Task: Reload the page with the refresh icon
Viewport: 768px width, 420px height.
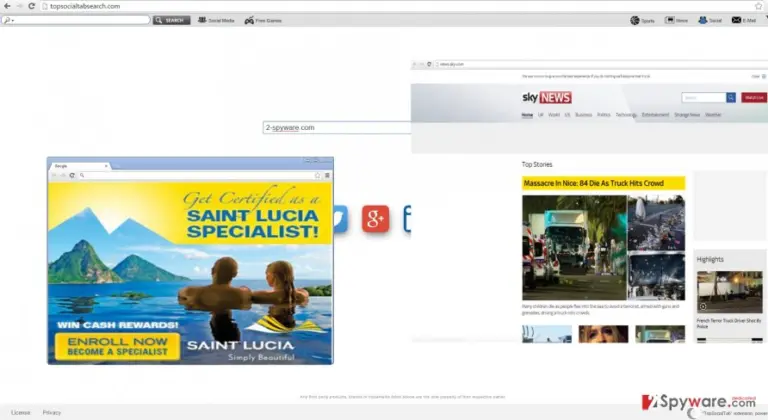Action: pyautogui.click(x=31, y=6)
